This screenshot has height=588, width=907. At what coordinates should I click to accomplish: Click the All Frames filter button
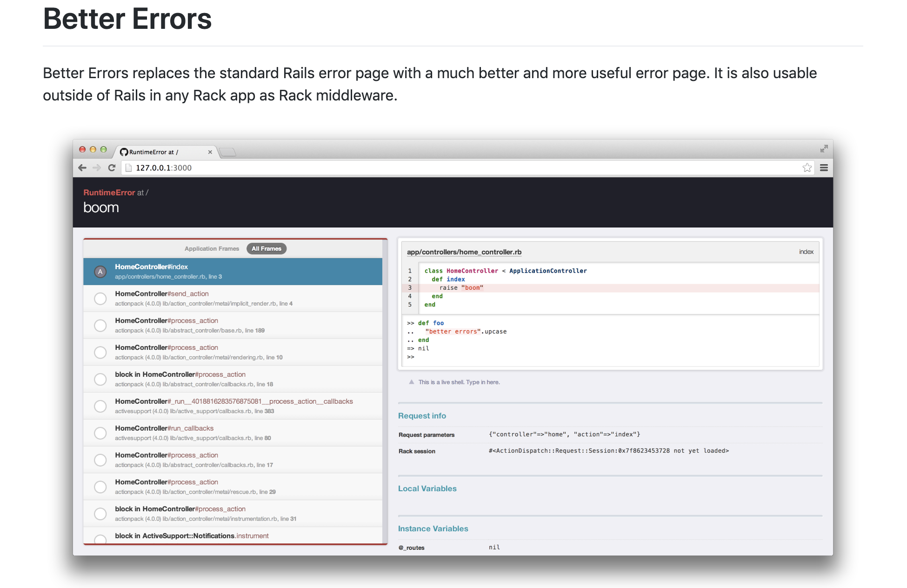point(266,248)
